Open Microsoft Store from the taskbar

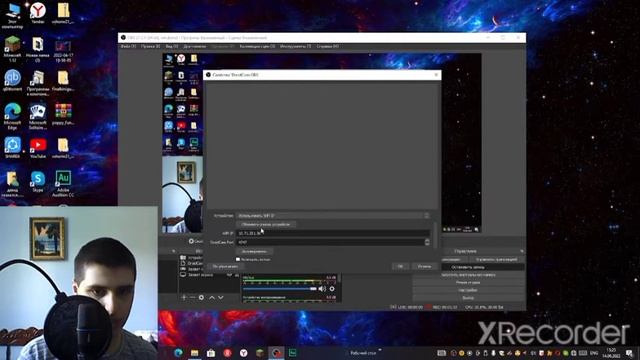tap(211, 353)
